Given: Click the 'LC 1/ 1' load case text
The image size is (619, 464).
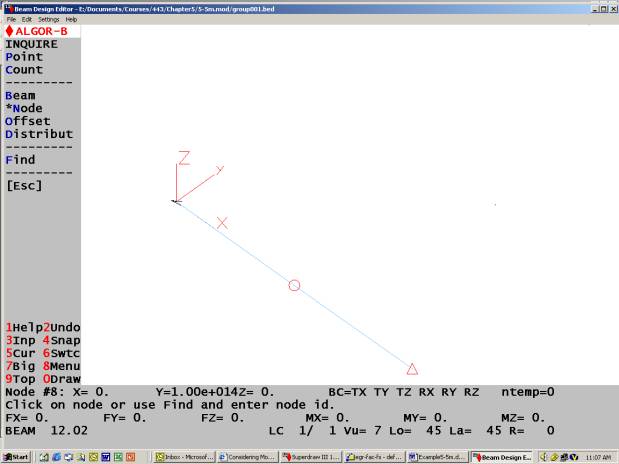Looking at the screenshot, I should 302,430.
